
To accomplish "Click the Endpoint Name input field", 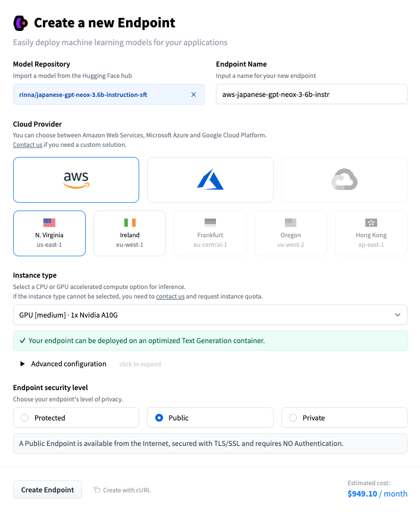I will point(311,95).
